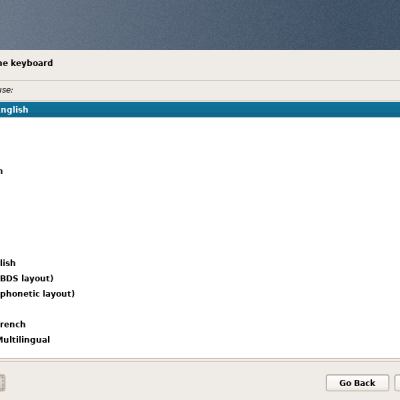Select blank row directly above the 'lish' entry

200,248
